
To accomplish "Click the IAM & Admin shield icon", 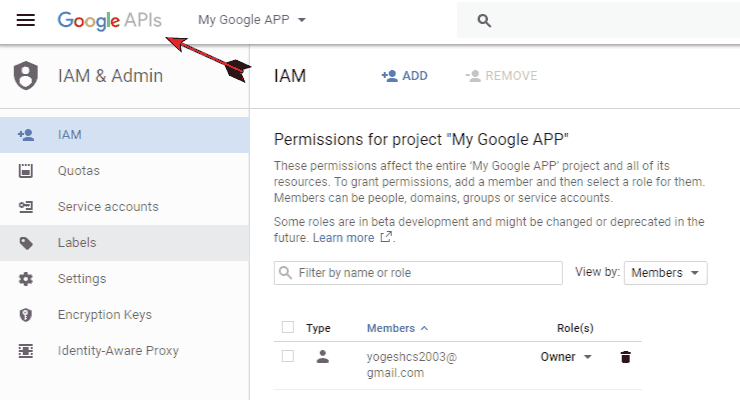I will [25, 75].
